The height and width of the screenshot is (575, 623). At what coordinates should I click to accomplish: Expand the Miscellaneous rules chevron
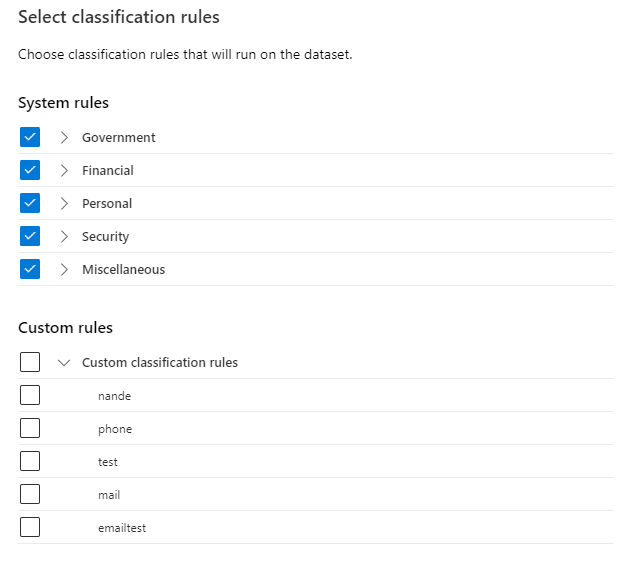[x=64, y=269]
